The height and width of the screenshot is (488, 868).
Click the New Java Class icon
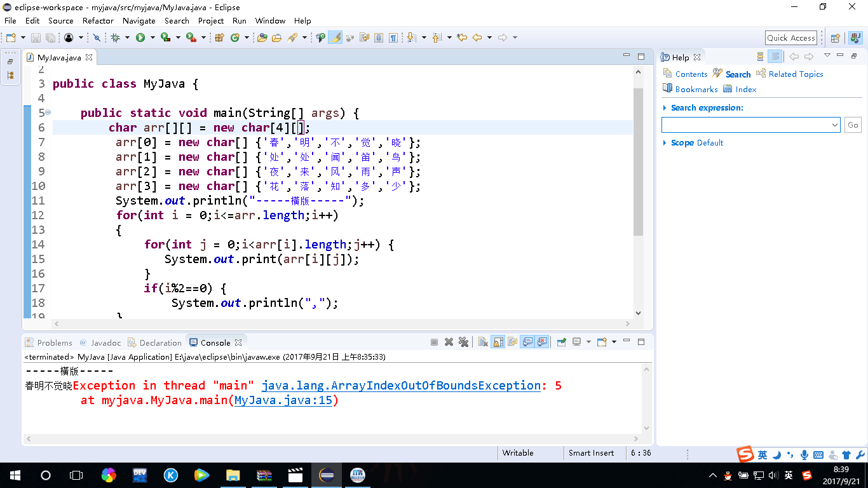point(235,37)
